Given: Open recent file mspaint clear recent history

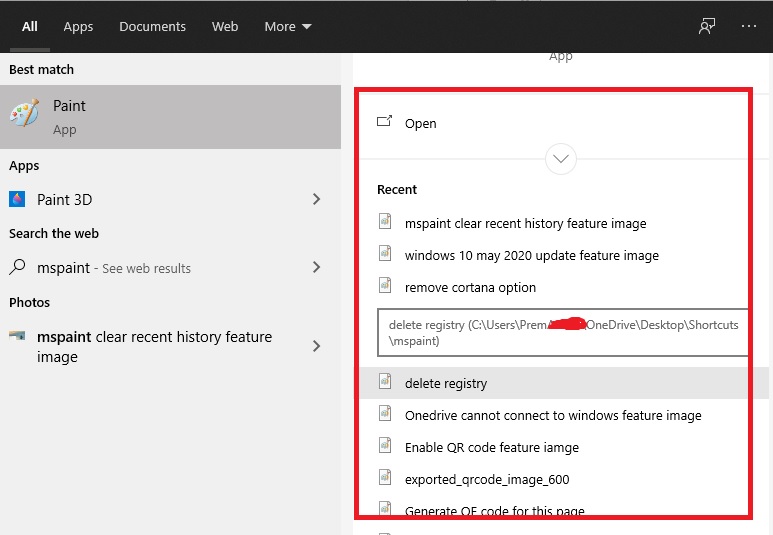Looking at the screenshot, I should point(526,223).
